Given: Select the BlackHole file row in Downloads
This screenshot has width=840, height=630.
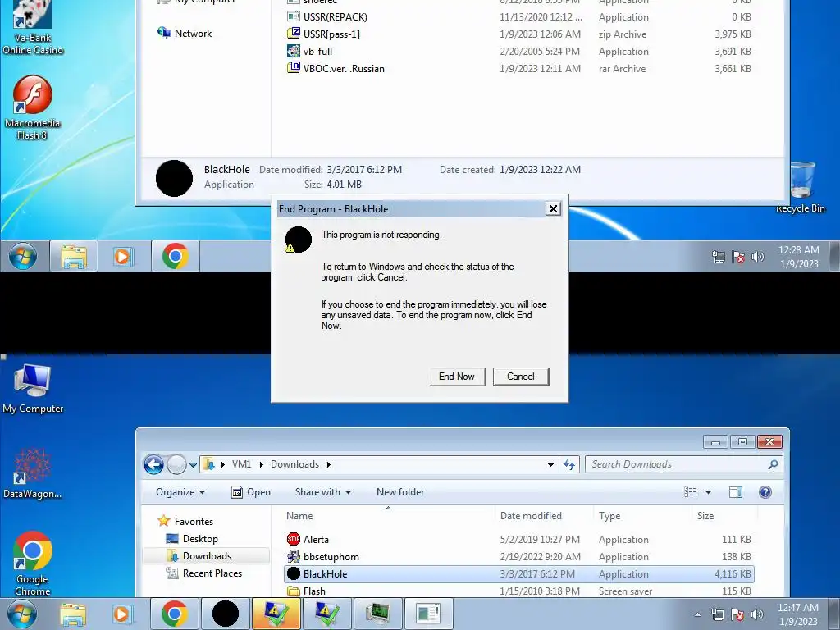Looking at the screenshot, I should click(518, 573).
